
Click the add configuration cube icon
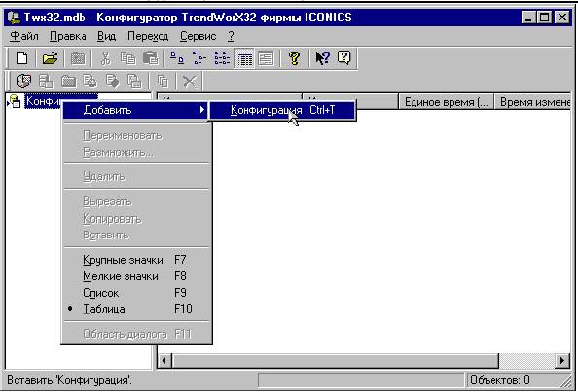click(x=23, y=81)
